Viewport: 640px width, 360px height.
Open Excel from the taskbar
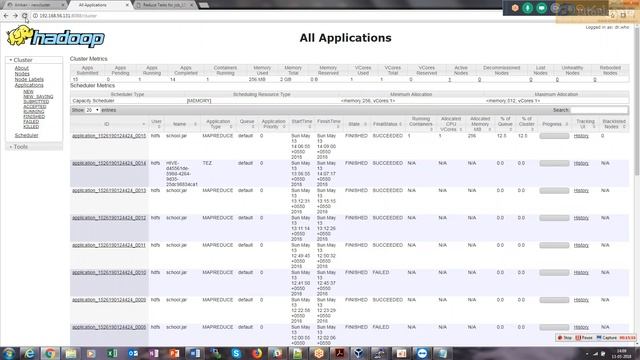click(x=112, y=353)
